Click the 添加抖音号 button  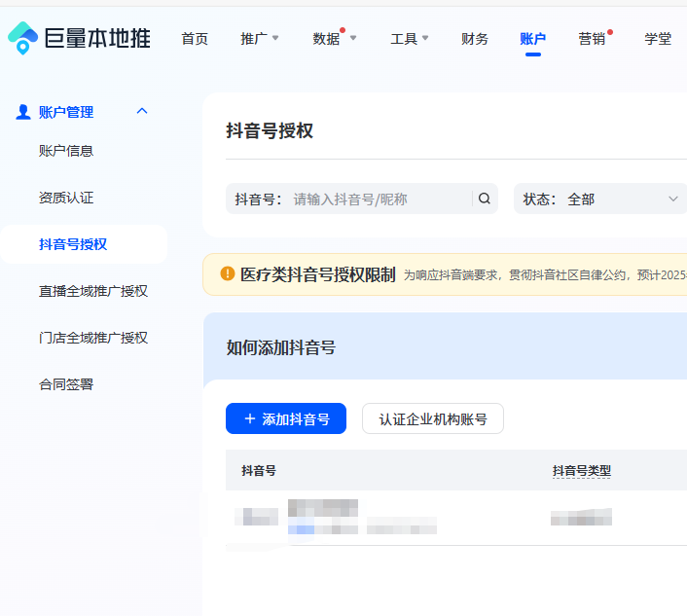tap(286, 418)
